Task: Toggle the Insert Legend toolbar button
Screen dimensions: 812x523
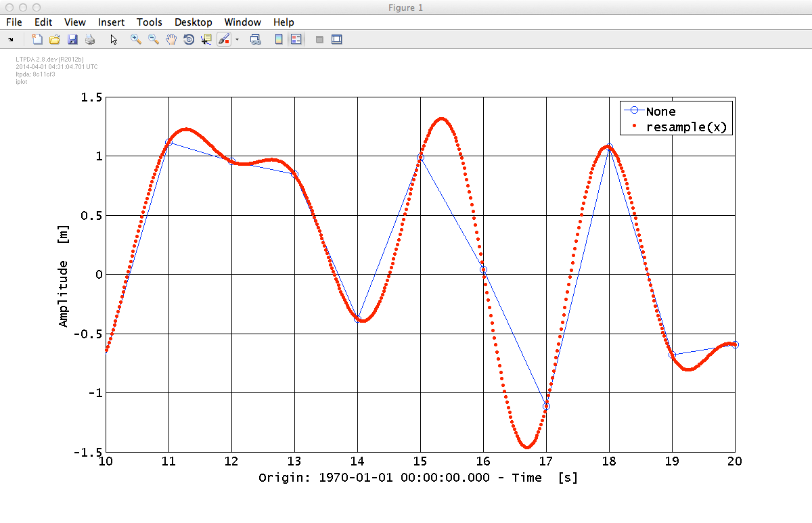Action: [x=296, y=40]
